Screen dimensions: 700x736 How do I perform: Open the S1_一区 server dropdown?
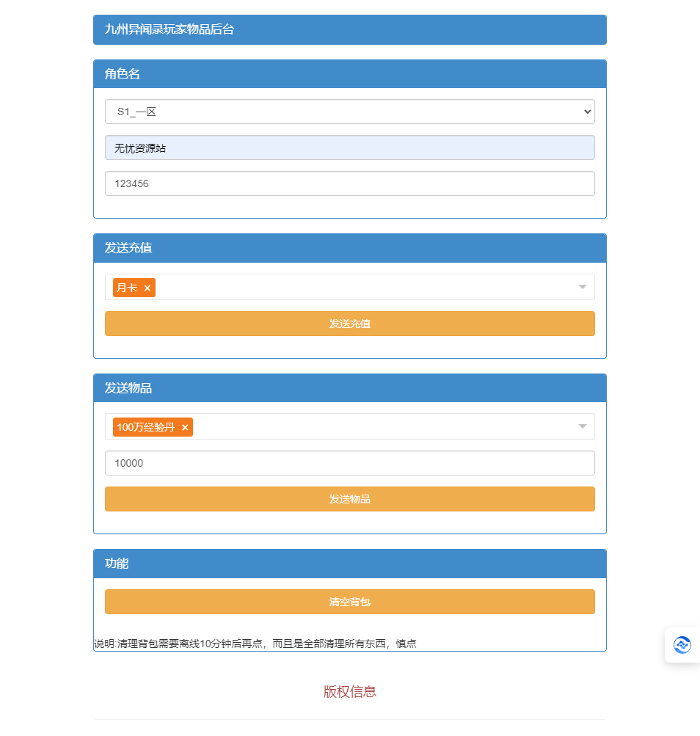350,112
